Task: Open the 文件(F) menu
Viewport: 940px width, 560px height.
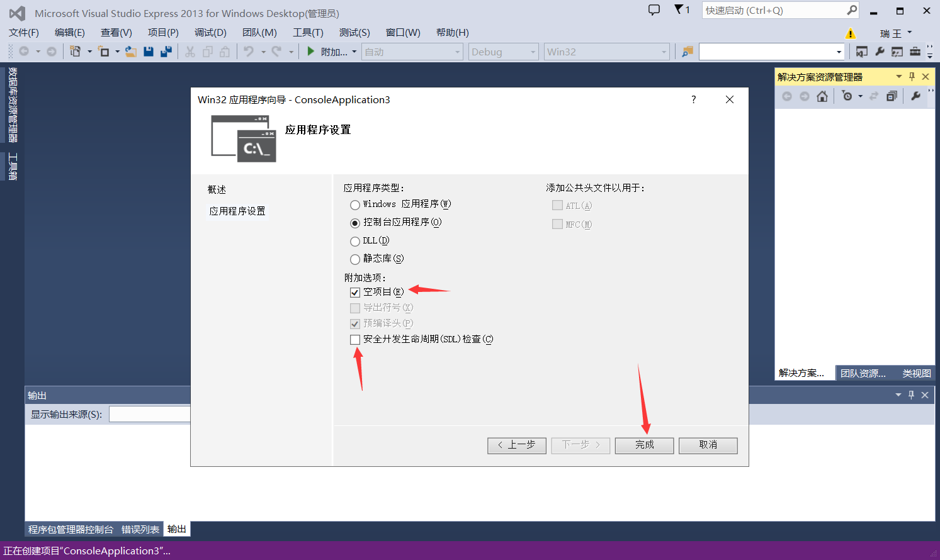Action: pyautogui.click(x=24, y=33)
